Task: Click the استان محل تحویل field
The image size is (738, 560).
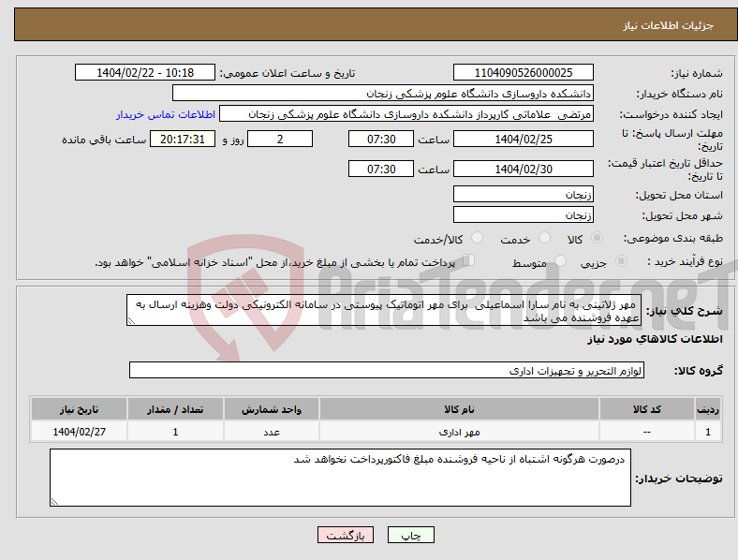Action: 523,194
